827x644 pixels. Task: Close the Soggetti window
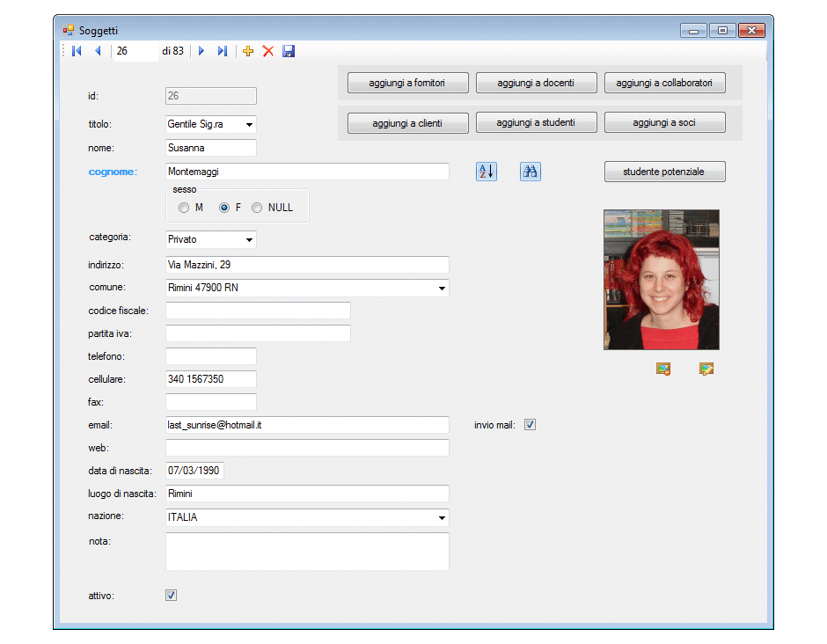751,31
